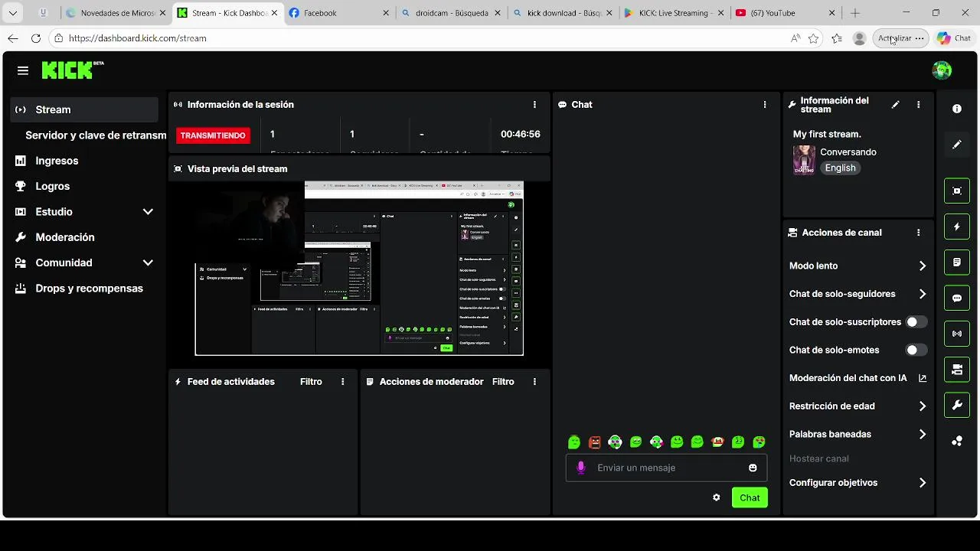
Task: Click the English language tag
Action: 840,168
